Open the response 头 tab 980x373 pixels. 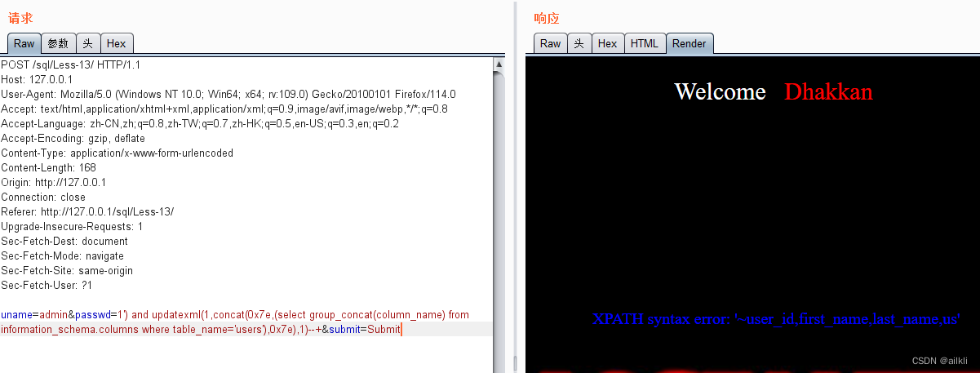(579, 43)
